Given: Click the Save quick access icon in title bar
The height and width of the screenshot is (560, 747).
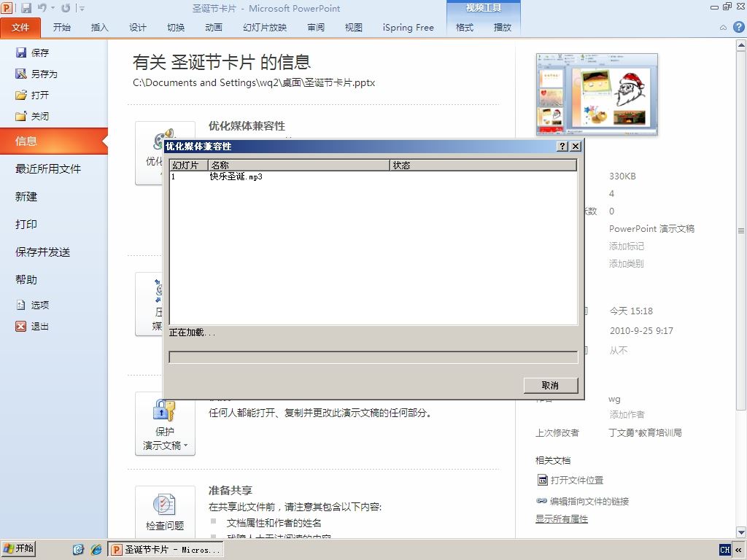Looking at the screenshot, I should pos(26,7).
